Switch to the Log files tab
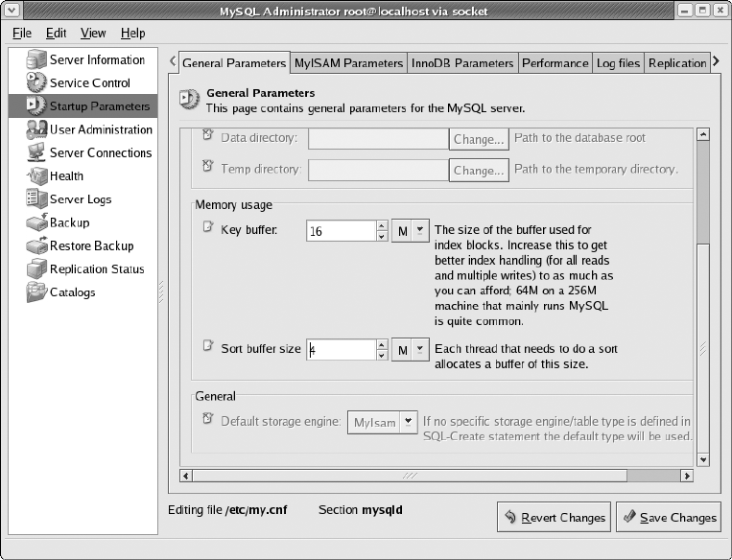Viewport: 732px width, 560px height. click(x=618, y=63)
